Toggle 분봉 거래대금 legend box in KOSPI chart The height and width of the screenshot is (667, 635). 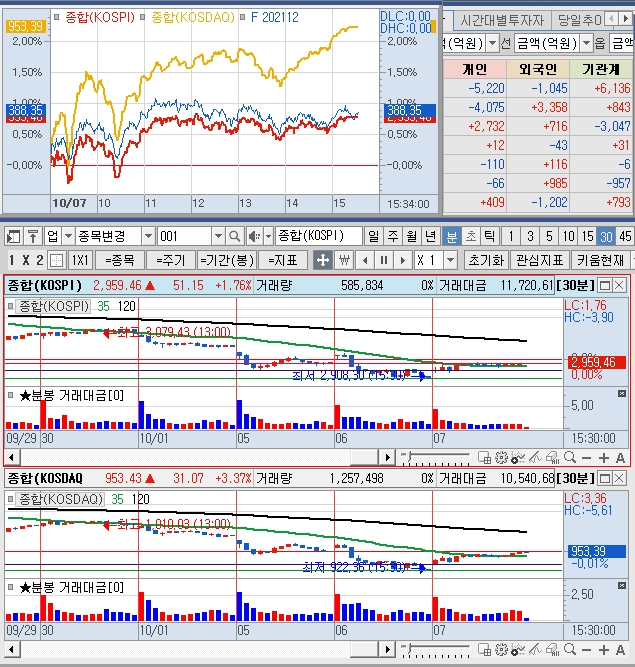11,395
